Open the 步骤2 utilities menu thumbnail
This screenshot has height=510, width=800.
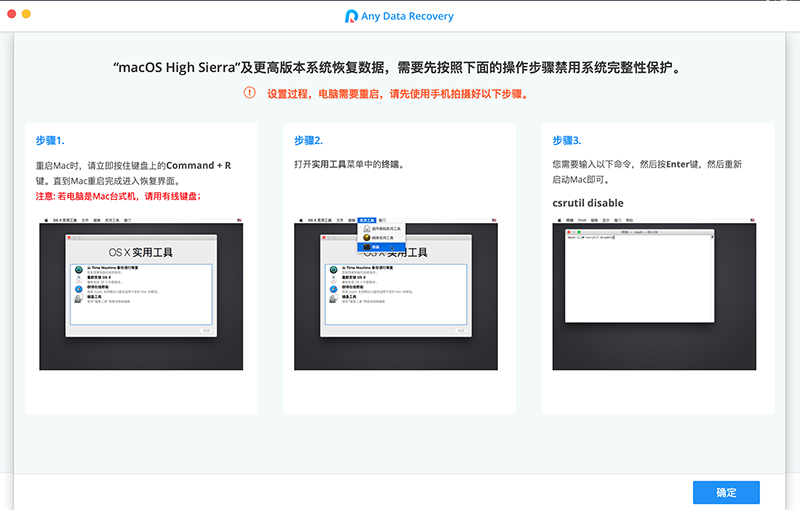click(395, 294)
